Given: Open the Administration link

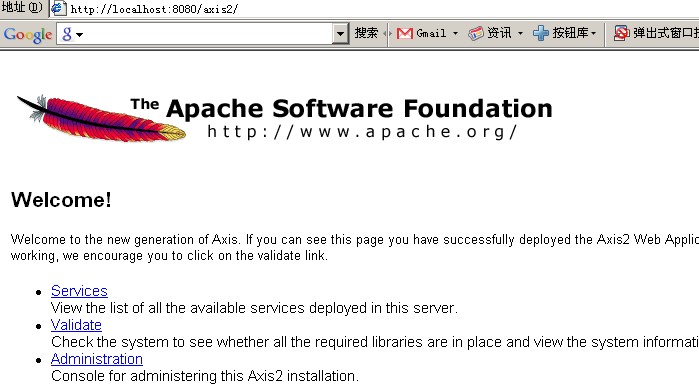Looking at the screenshot, I should [97, 359].
